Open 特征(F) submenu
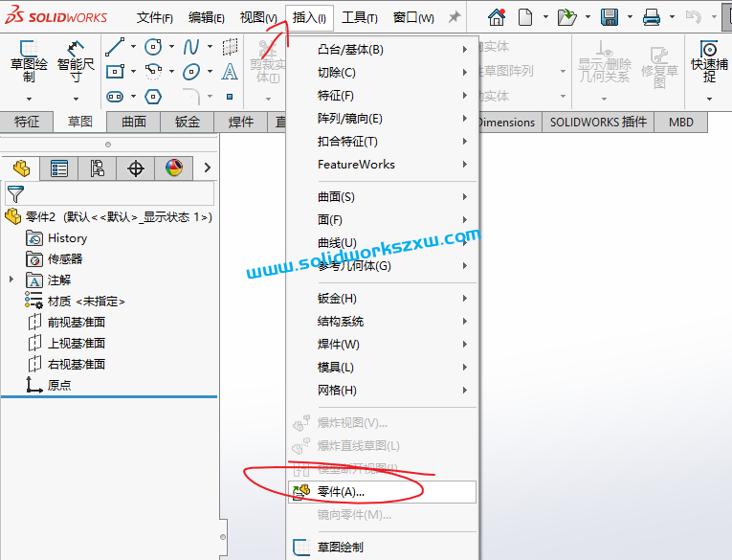 click(x=382, y=96)
